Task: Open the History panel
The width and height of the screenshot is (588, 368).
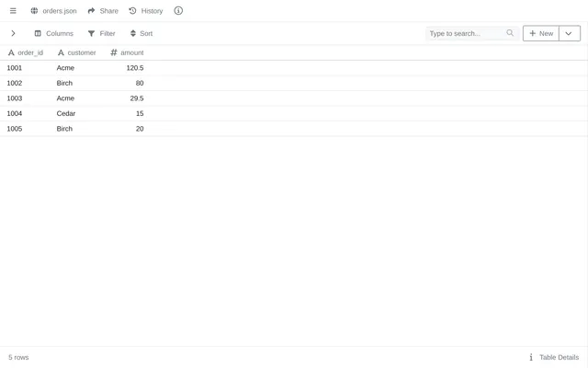Action: (146, 11)
